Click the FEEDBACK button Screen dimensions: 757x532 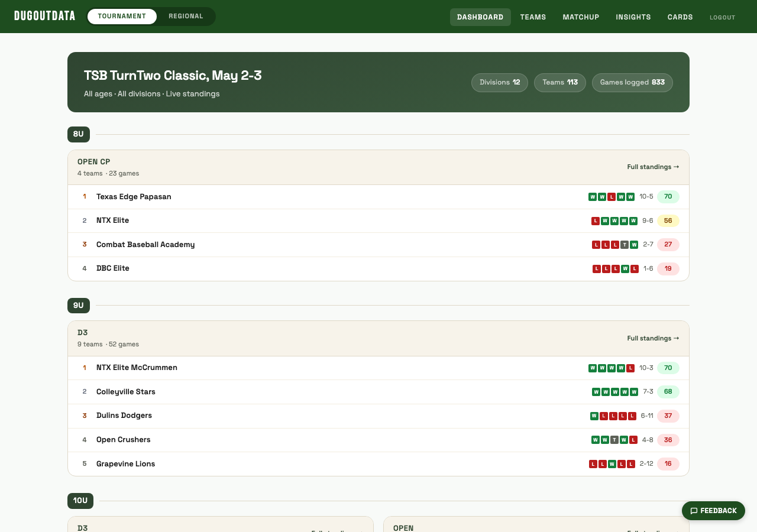(713, 511)
